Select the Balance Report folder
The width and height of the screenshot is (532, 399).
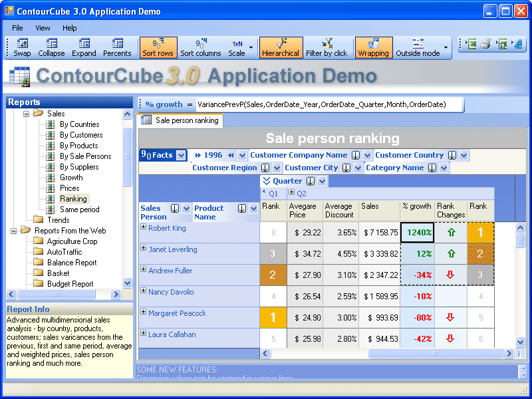tap(72, 263)
